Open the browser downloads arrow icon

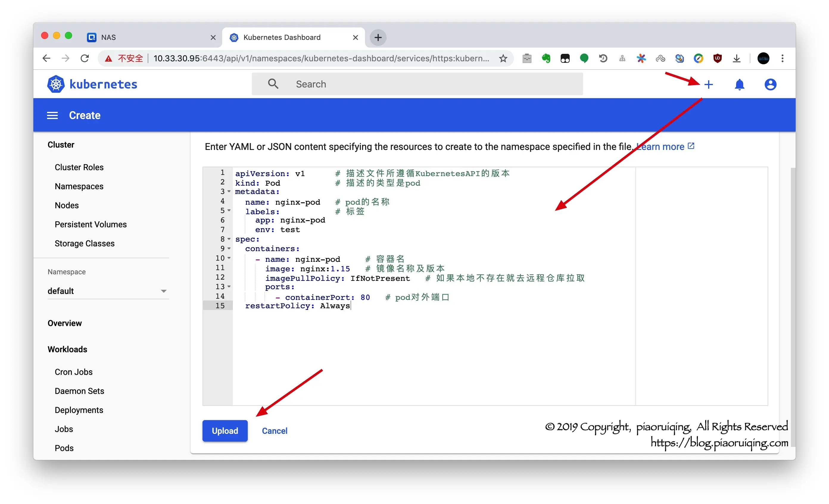pos(736,59)
